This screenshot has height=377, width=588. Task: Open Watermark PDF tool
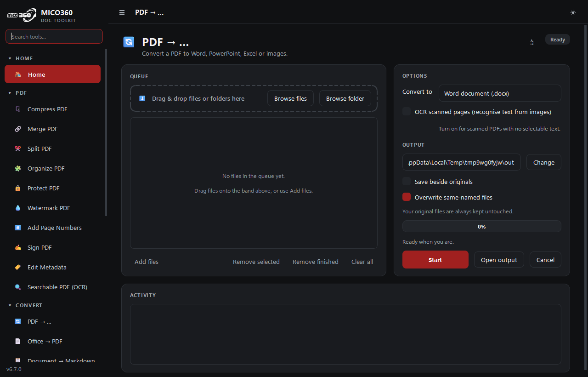click(52, 208)
